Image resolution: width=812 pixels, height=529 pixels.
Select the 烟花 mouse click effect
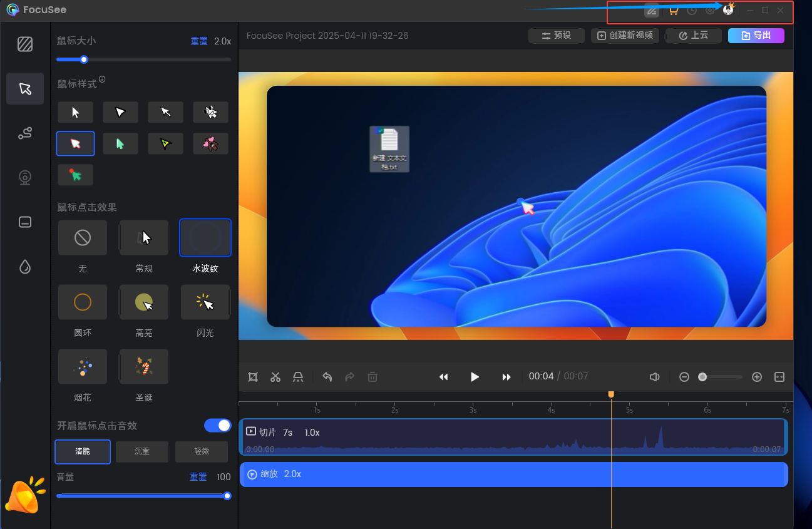coord(82,366)
